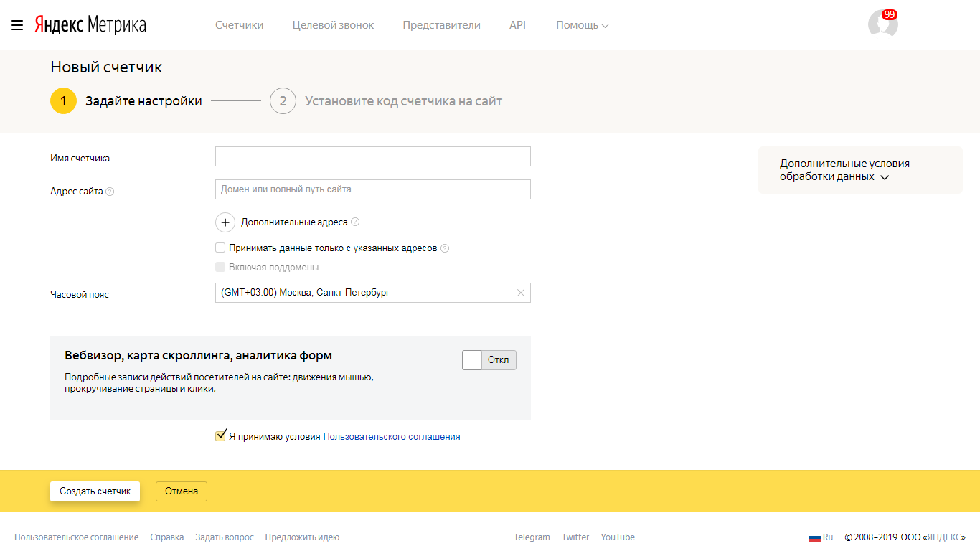
Task: Click the Имя счетчика input field
Action: pos(372,156)
